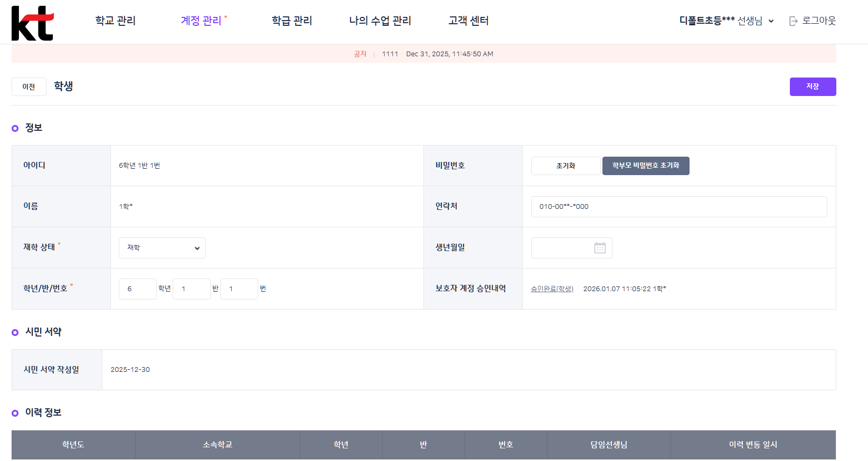This screenshot has height=461, width=868.
Task: Open the 고객 센터 menu
Action: (468, 21)
